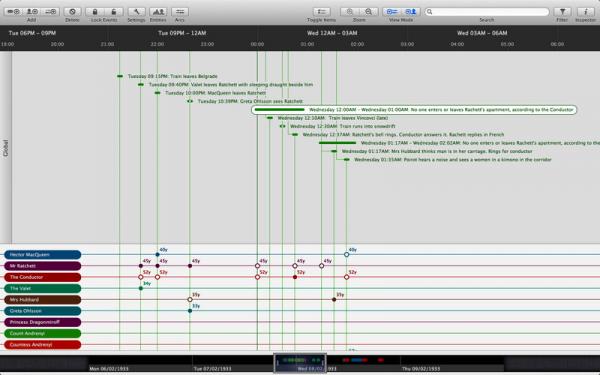Select the Hector MacQueen entity label
600x375 pixels.
(x=42, y=254)
